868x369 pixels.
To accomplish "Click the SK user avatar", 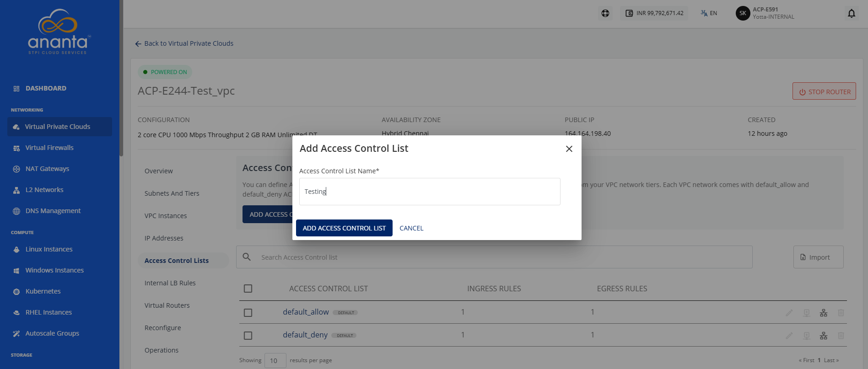I will pyautogui.click(x=743, y=13).
